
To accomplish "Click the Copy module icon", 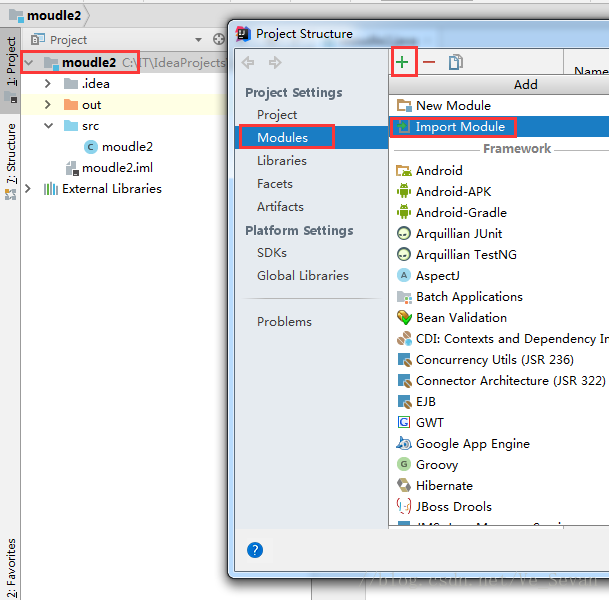I will (x=456, y=62).
